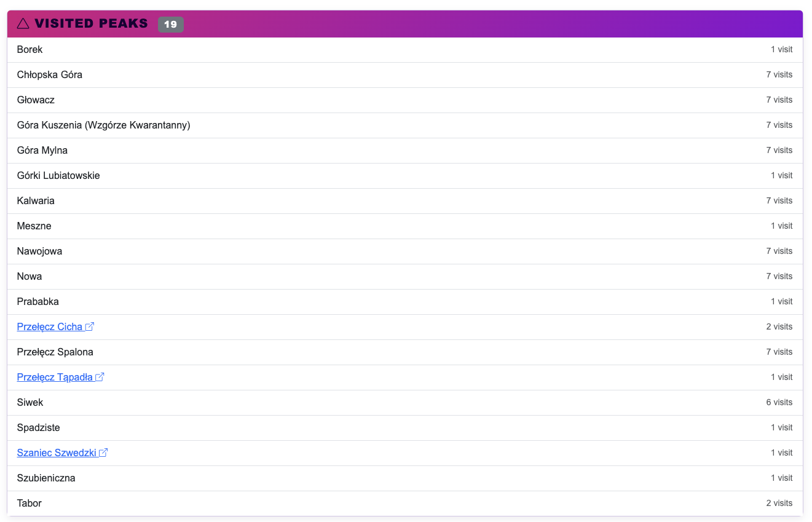Click the visit count for Spadziste
Viewport: 812px width, 522px height.
782,427
